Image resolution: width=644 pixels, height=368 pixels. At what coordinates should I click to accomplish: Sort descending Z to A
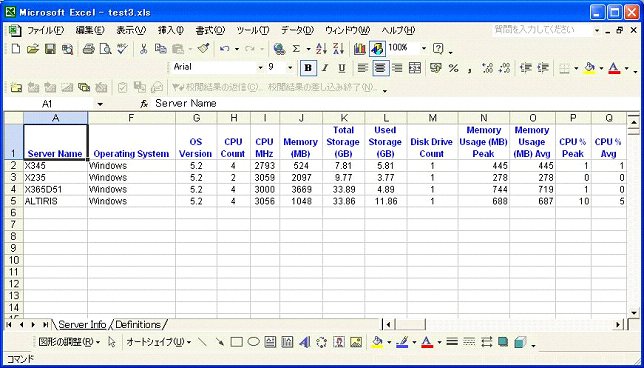pyautogui.click(x=338, y=49)
